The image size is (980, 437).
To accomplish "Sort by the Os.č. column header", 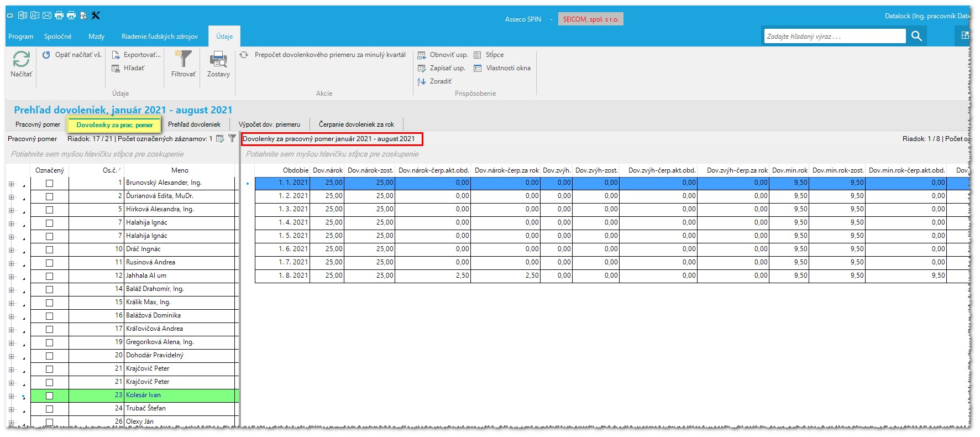I will tap(96, 170).
